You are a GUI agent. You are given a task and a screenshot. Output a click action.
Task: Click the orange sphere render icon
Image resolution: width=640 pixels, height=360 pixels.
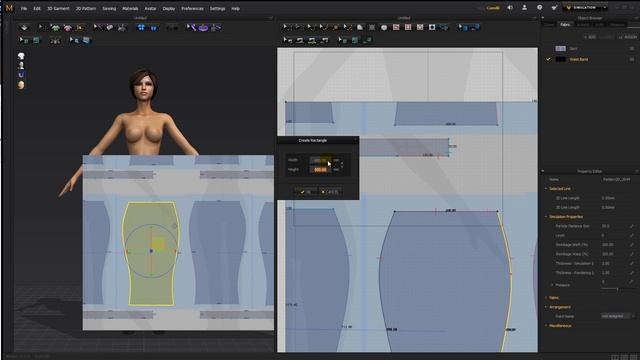point(21,85)
